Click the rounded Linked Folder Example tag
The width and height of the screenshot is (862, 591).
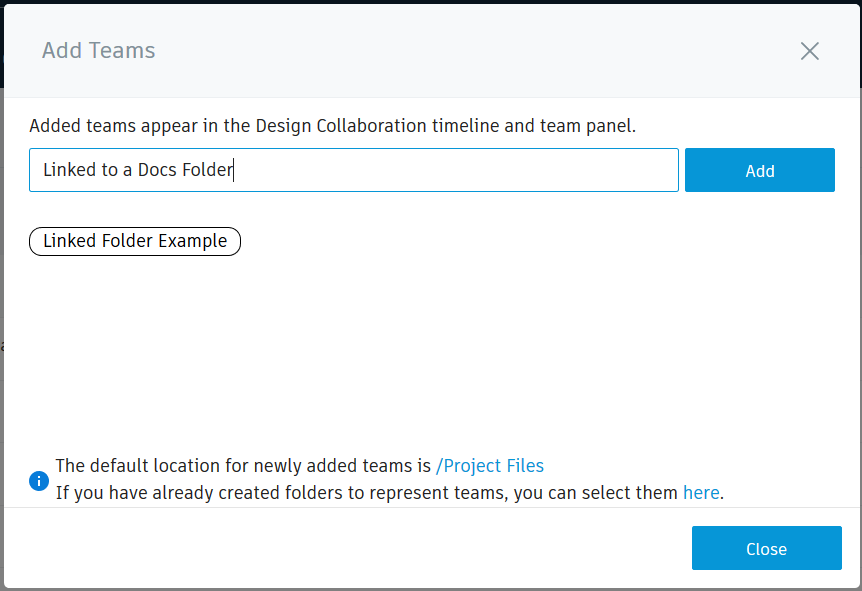coord(135,241)
